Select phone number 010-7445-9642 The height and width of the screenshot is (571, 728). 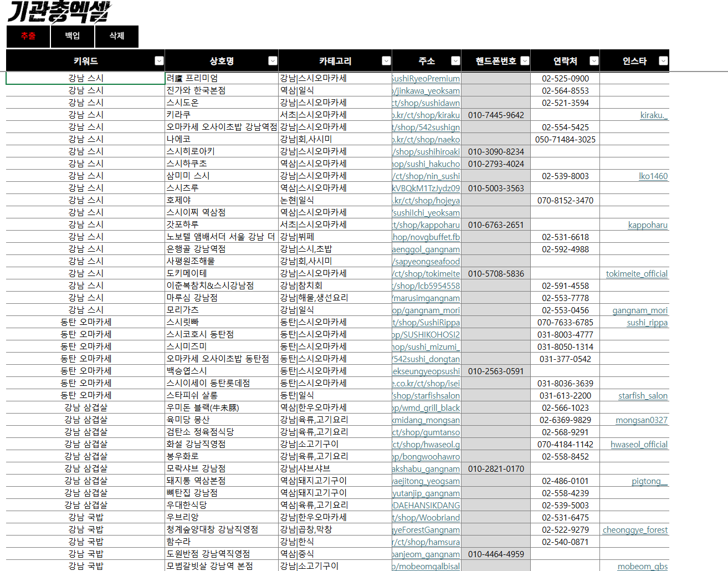[496, 115]
